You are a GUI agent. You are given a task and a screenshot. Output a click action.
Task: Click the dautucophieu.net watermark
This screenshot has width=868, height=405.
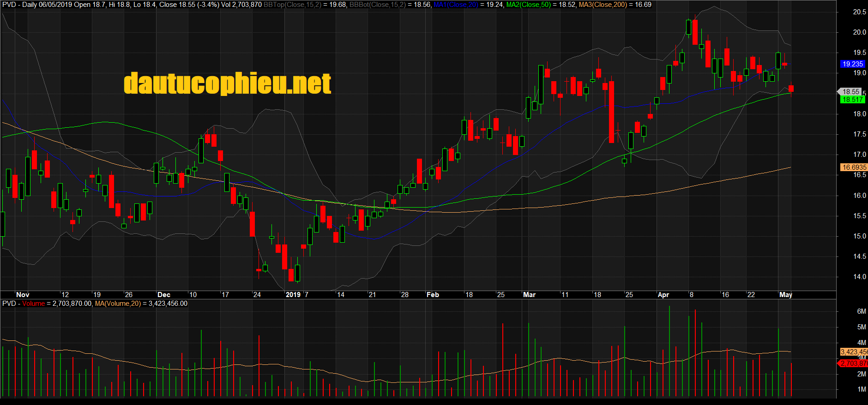tap(227, 83)
